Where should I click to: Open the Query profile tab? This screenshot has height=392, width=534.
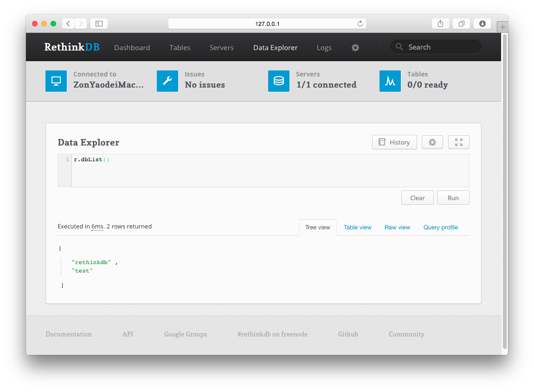coord(441,228)
